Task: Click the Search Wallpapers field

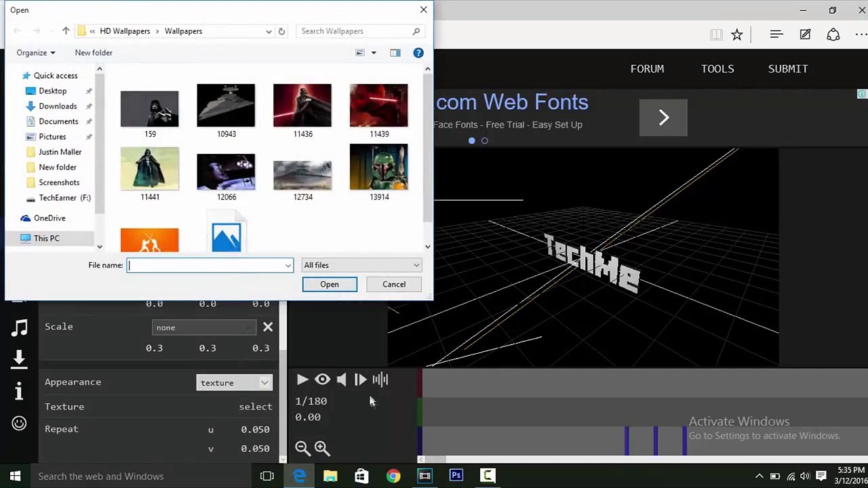Action: [x=360, y=31]
